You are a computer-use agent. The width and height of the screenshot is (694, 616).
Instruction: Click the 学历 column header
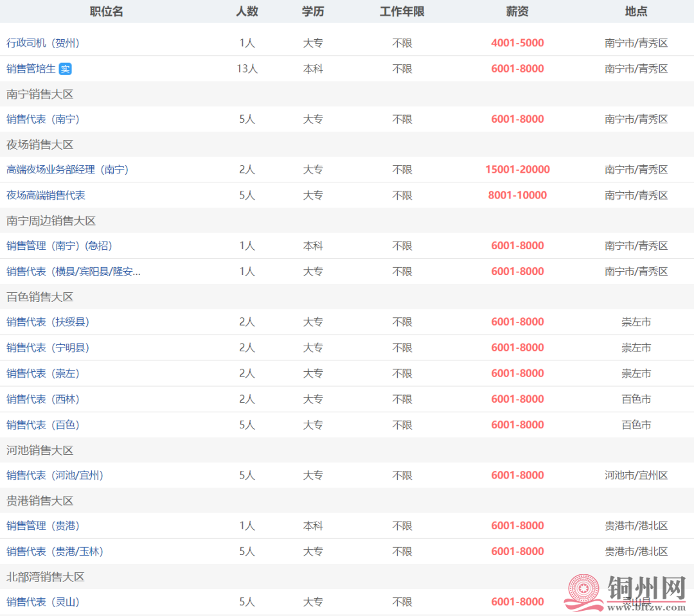(313, 12)
